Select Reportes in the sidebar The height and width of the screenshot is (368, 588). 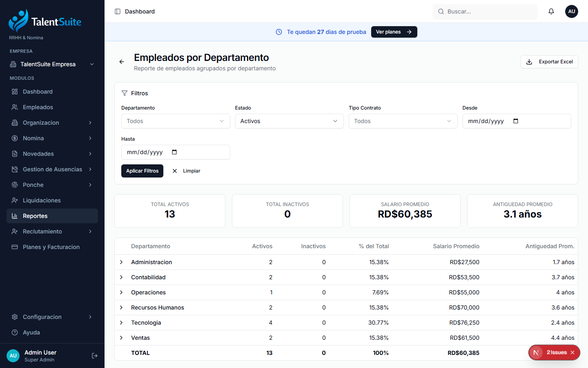point(52,216)
